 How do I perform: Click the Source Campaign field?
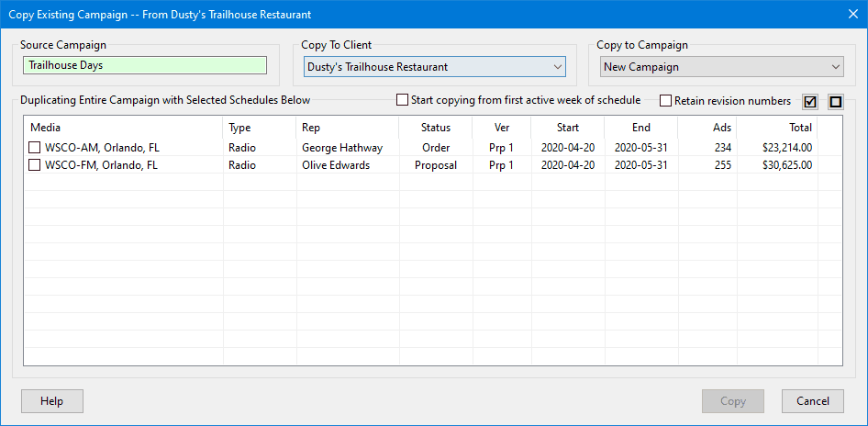(x=145, y=66)
